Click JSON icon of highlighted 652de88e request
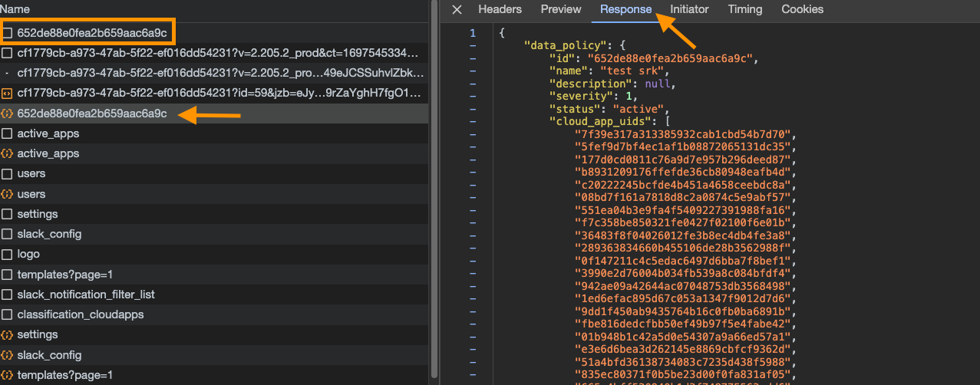Screen dimensions: 980x385 (8, 114)
